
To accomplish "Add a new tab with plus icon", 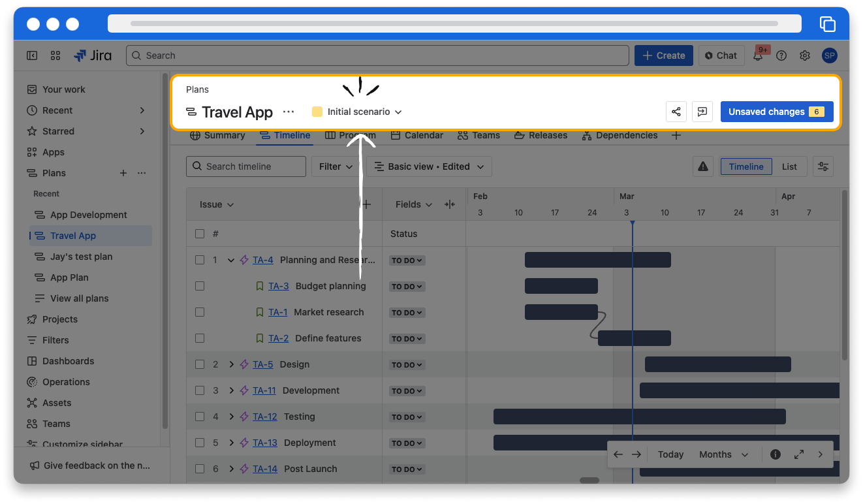I will coord(676,135).
